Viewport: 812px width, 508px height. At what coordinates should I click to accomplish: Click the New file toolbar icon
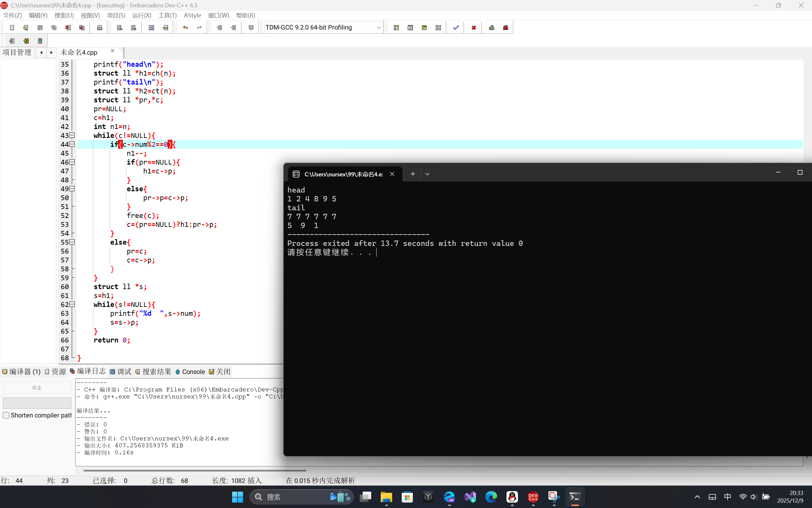pyautogui.click(x=12, y=28)
